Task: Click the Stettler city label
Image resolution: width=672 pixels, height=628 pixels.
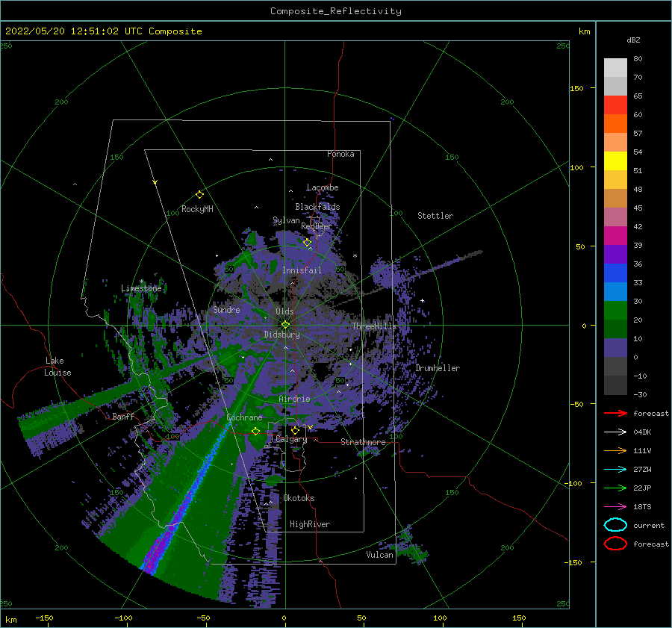Action: 435,216
